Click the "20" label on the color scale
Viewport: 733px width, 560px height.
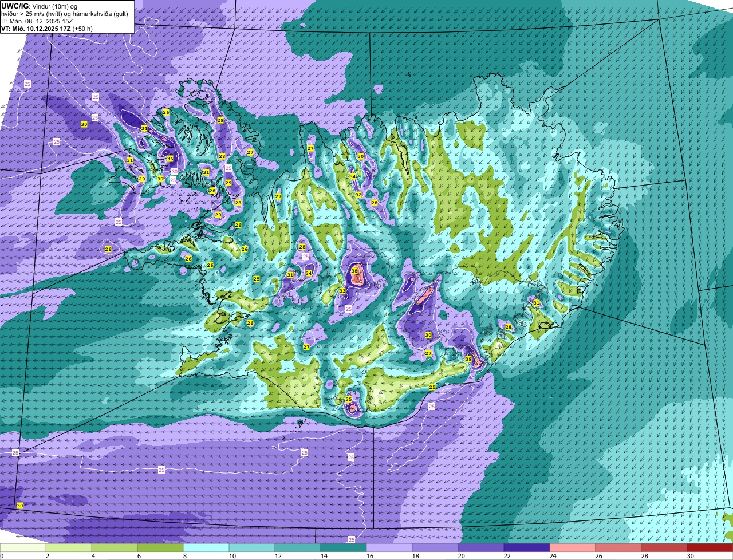click(x=461, y=556)
